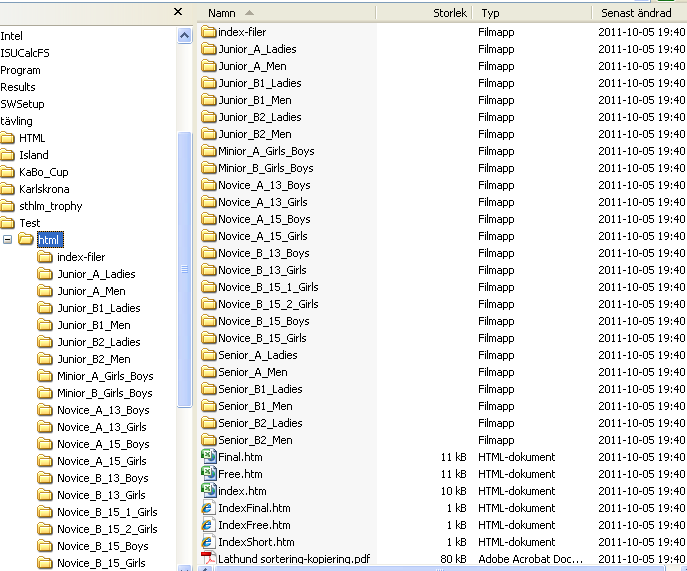Viewport: 687px width, 571px height.
Task: Click the Free.htm Excel file icon
Action: [x=209, y=474]
